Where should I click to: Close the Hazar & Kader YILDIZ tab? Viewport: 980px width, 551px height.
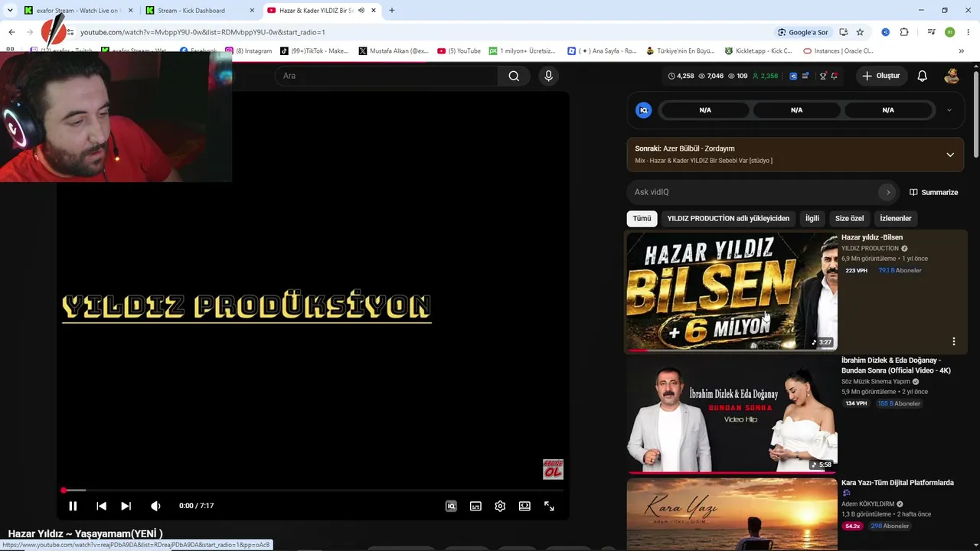[x=374, y=11]
